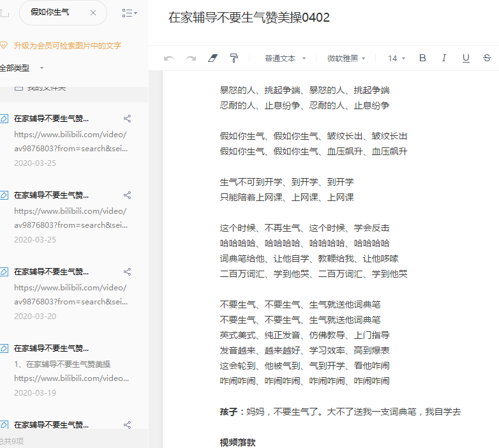Screen dimensions: 499x448
Task: Click the note icon of the 2020-03-19 entry
Action: coord(4,348)
